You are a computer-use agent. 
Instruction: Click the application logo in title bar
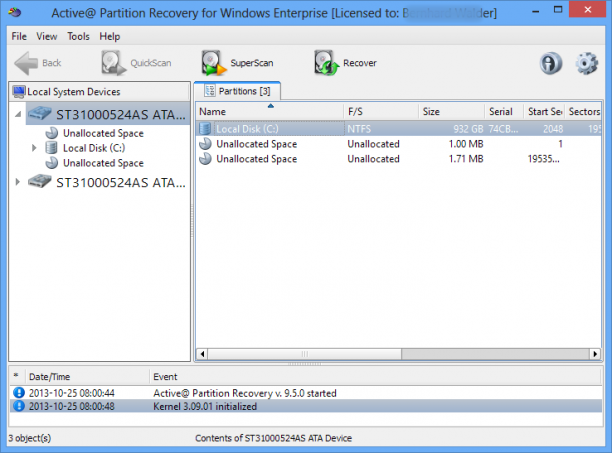click(14, 12)
